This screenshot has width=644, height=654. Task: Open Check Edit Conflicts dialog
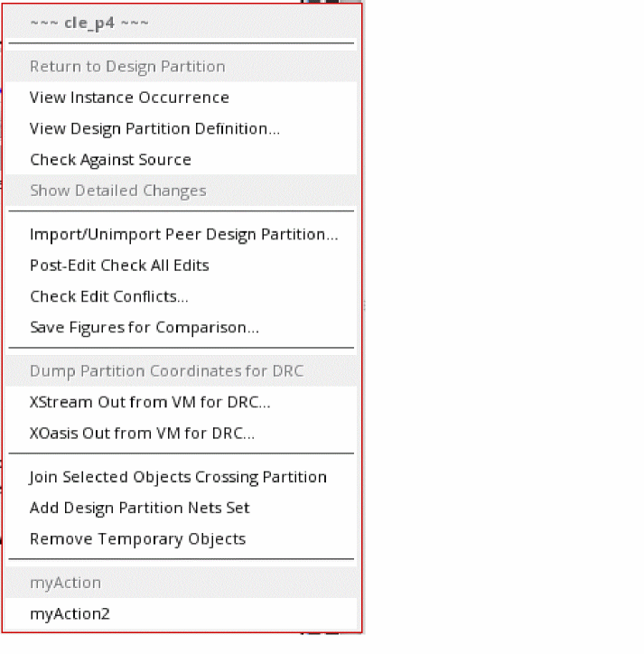tap(108, 296)
